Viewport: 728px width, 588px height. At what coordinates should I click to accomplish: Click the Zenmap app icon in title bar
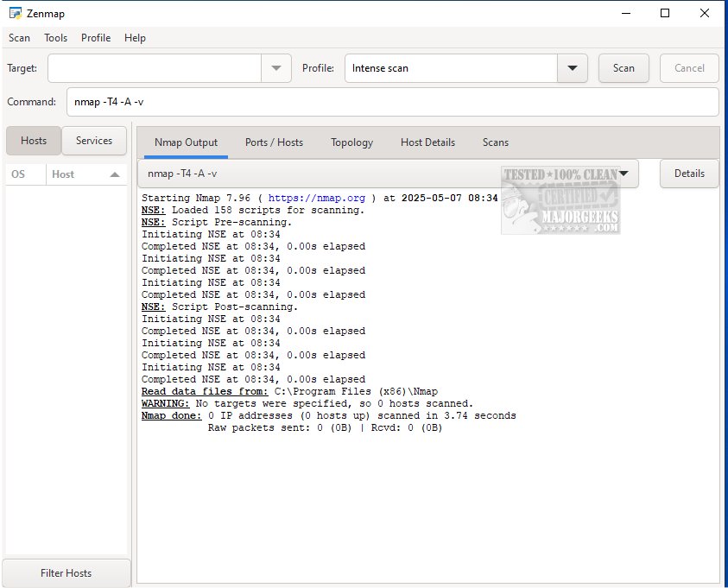15,14
